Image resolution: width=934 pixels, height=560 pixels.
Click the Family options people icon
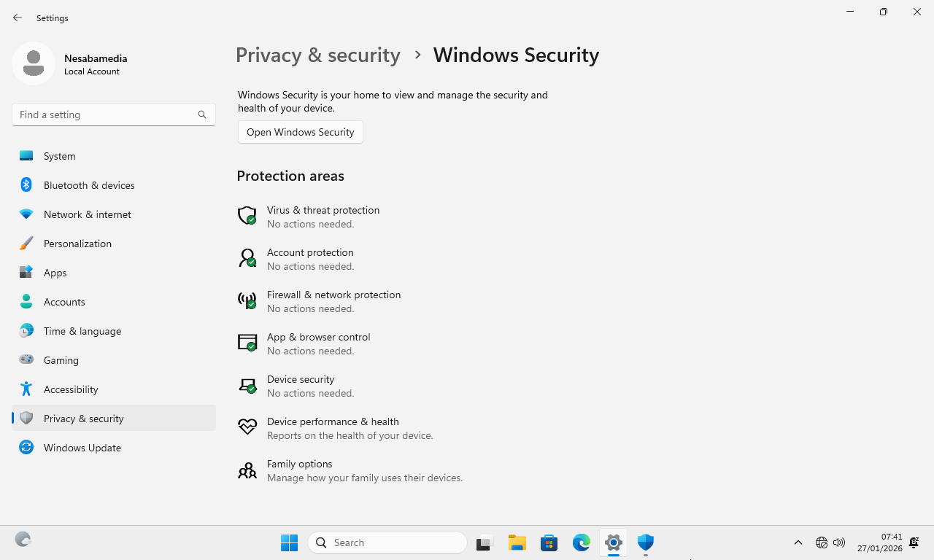click(247, 470)
